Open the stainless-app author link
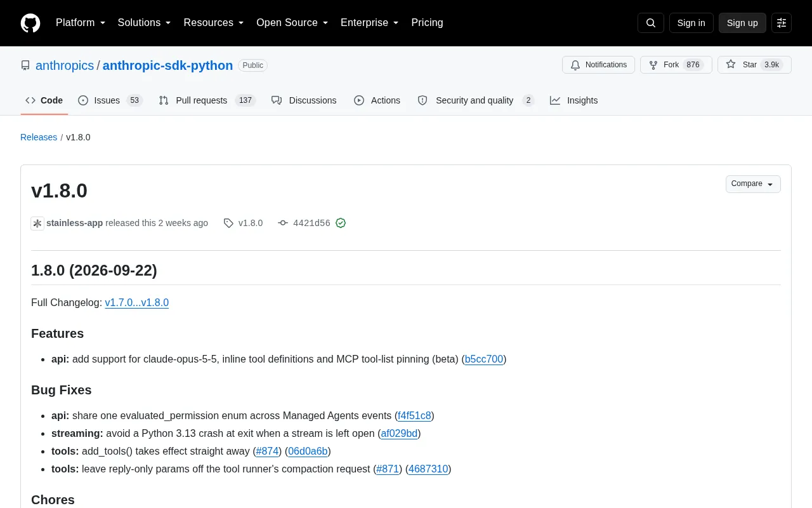 (x=74, y=223)
